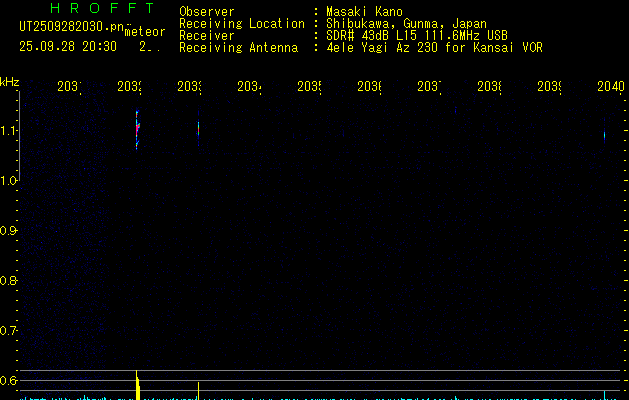Click the thin yellow power spike at 2033
The width and height of the screenshot is (629, 400).
click(198, 391)
